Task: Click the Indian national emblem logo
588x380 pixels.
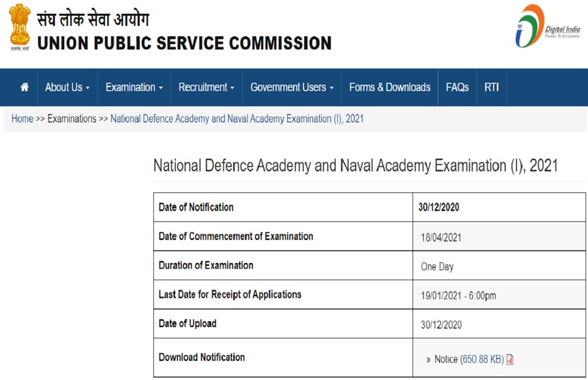Action: [20, 27]
